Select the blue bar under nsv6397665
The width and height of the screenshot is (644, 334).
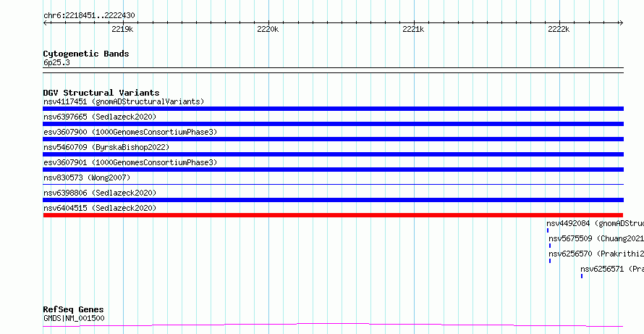(x=333, y=124)
